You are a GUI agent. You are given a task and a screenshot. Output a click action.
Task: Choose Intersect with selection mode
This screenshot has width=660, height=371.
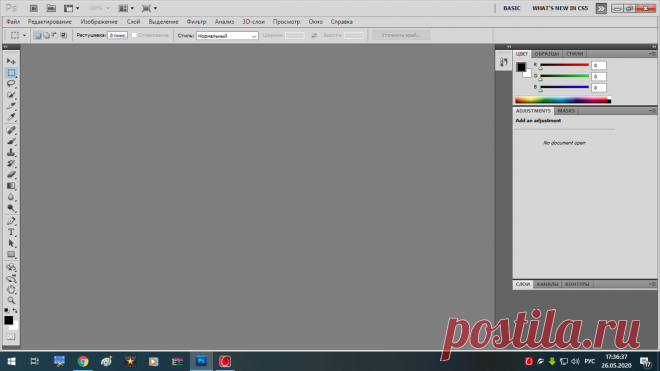point(64,35)
